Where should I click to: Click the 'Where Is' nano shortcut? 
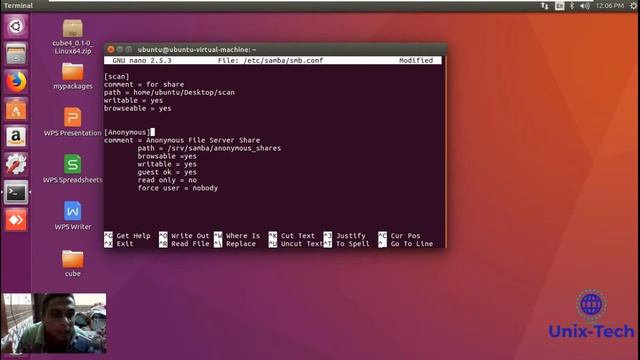(237, 236)
